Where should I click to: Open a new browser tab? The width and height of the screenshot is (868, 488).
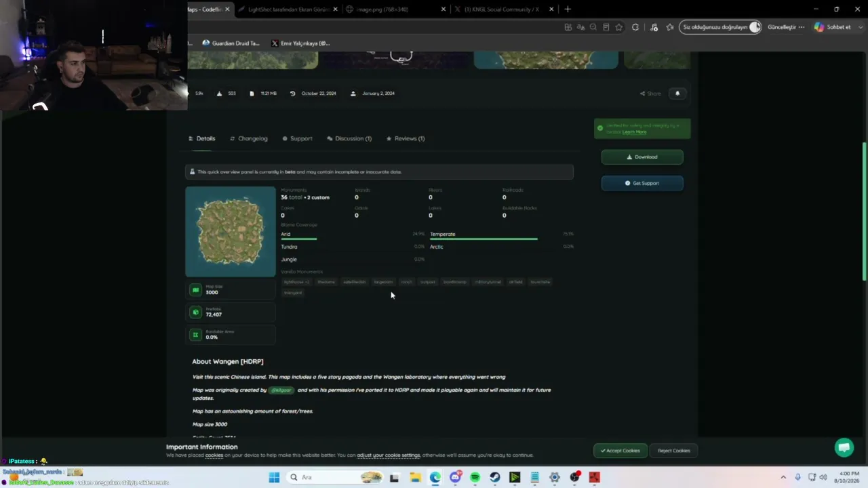click(x=568, y=9)
